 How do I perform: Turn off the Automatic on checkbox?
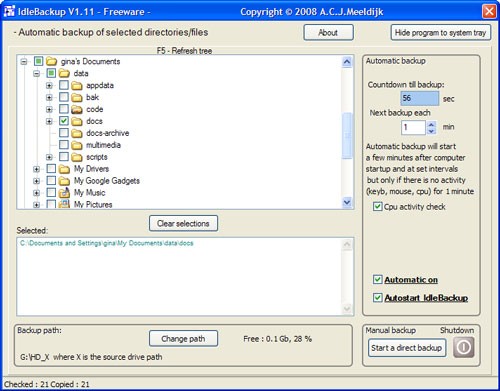click(377, 279)
